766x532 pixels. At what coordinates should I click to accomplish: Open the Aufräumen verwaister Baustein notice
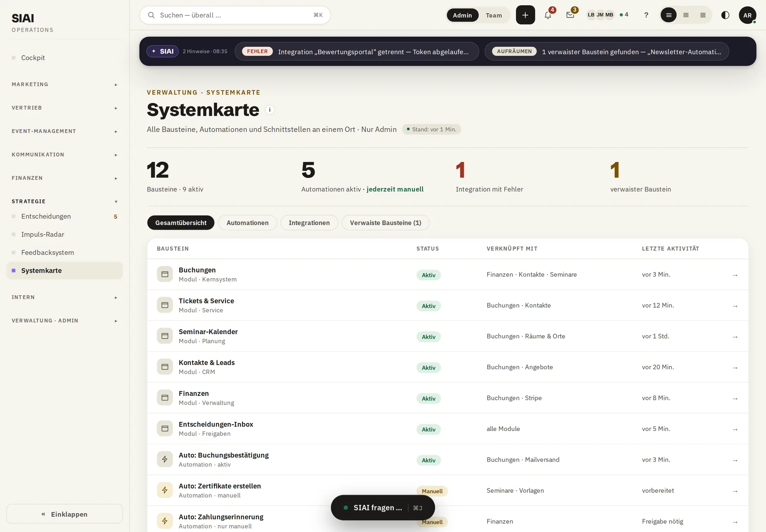pyautogui.click(x=607, y=51)
